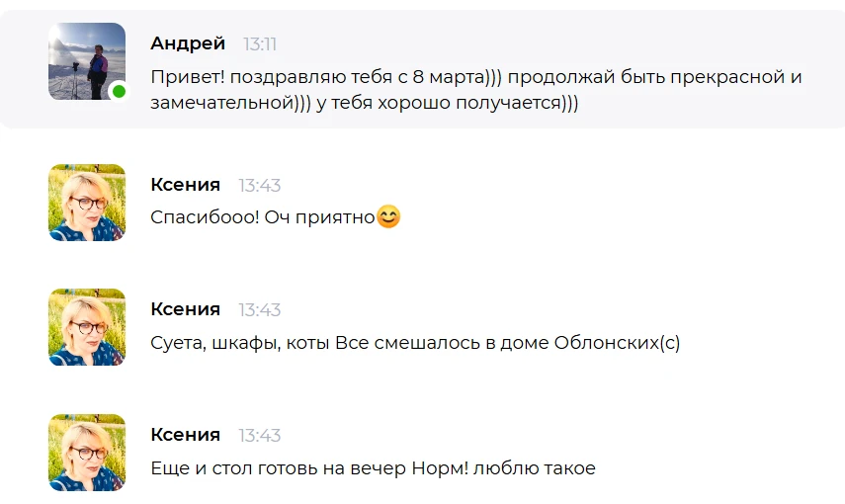Click the name Ксения above 'Еще и стол готовь'
Screen dimensions: 845x504
[x=185, y=435]
